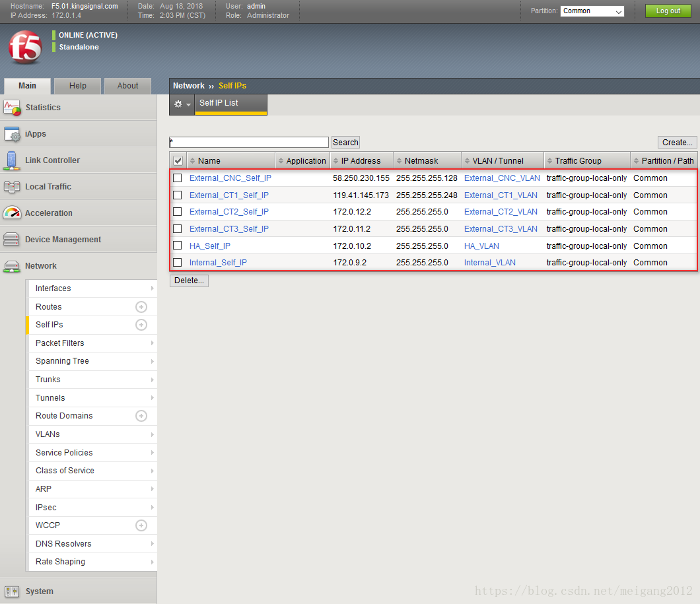Expand the DNS Resolvers submenu arrow
The width and height of the screenshot is (700, 604).
pos(153,544)
